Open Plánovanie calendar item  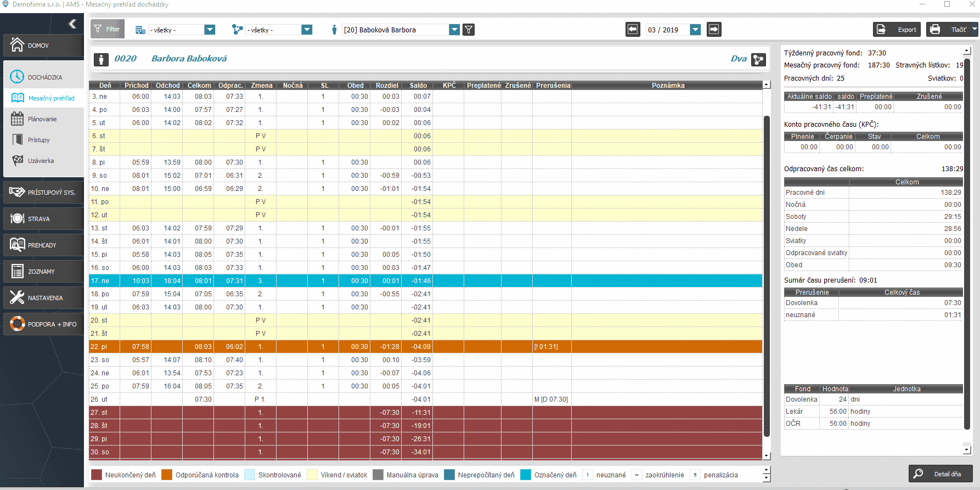(x=43, y=119)
